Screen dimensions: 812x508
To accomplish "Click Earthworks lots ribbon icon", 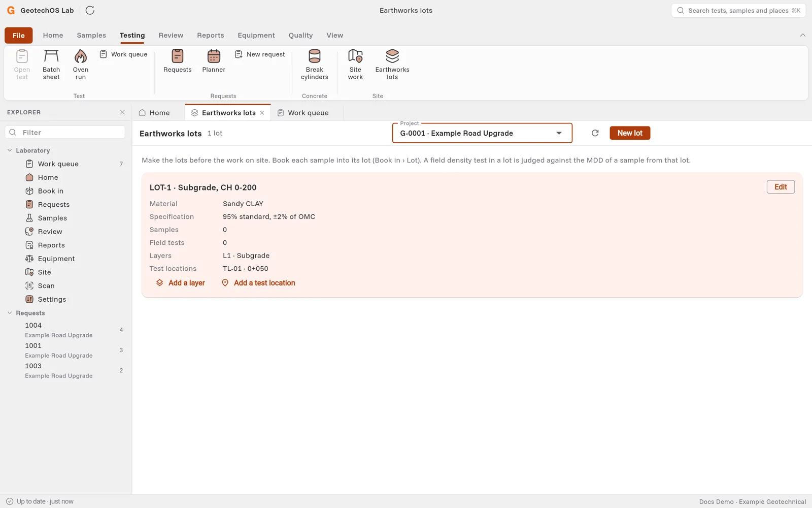I will point(392,65).
